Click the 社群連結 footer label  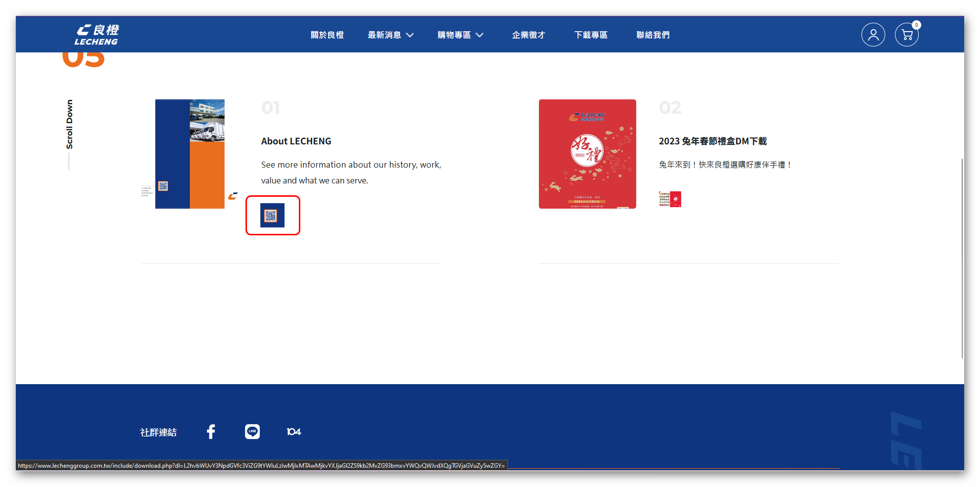click(159, 432)
